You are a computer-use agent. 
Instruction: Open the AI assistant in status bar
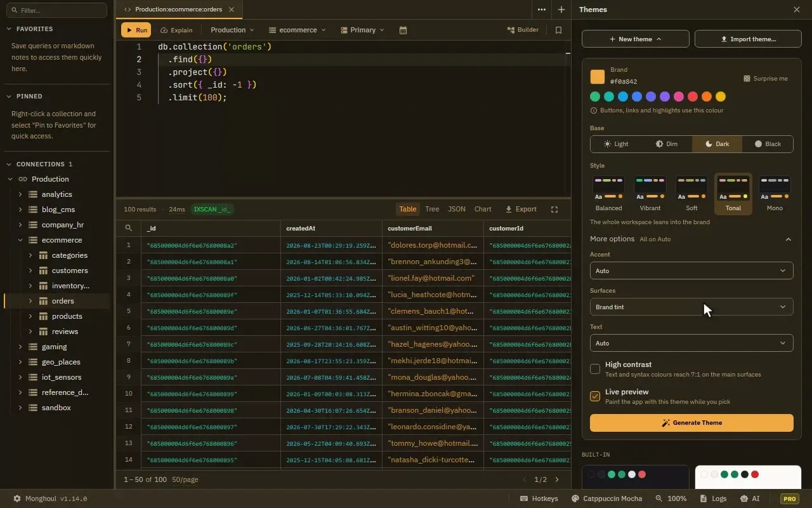(x=750, y=499)
